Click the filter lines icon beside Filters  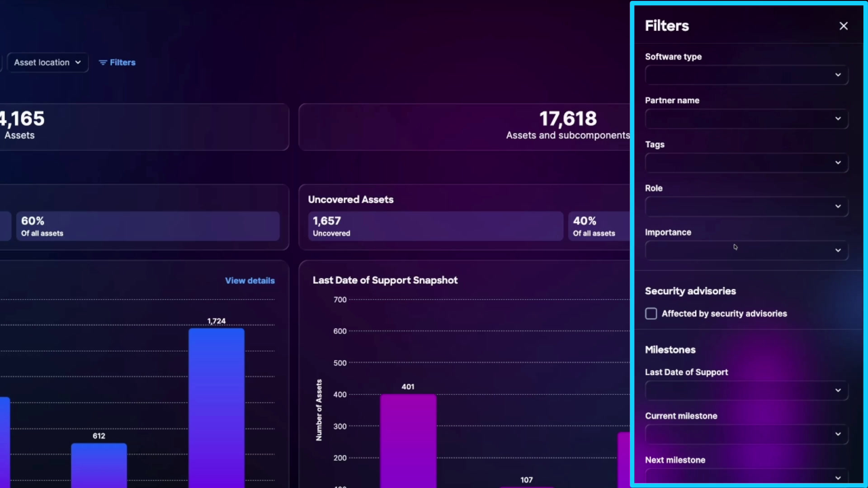(x=103, y=62)
